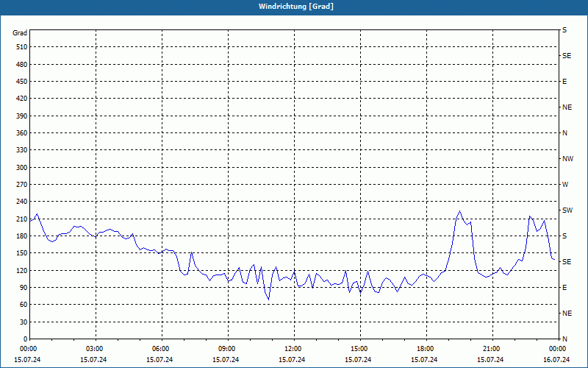Click the 18:00 time label
This screenshot has width=588, height=368.
click(x=426, y=349)
